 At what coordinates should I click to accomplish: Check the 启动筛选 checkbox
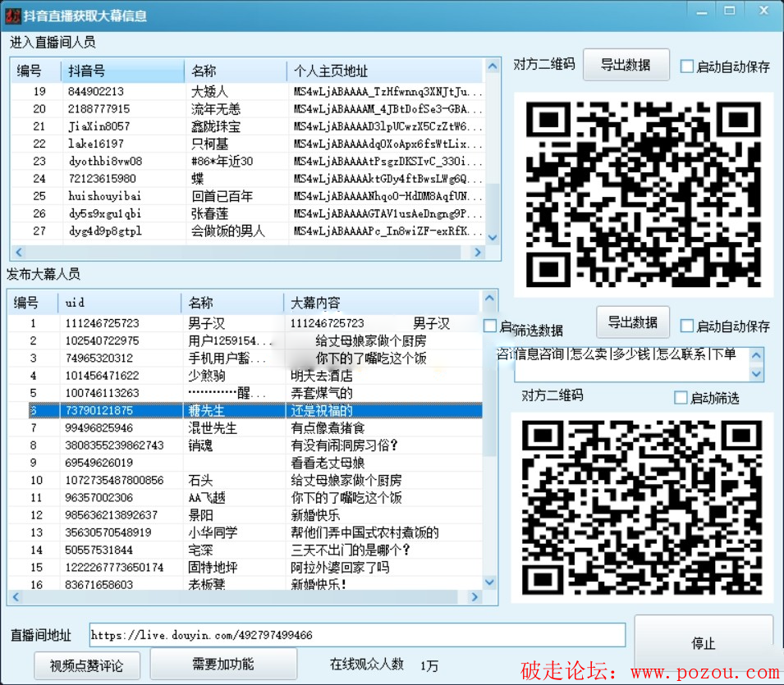point(681,398)
